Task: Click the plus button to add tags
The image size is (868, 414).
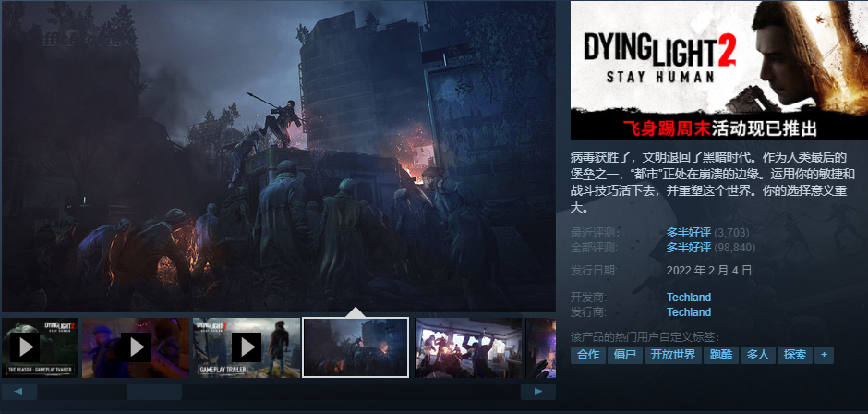Action: (824, 355)
